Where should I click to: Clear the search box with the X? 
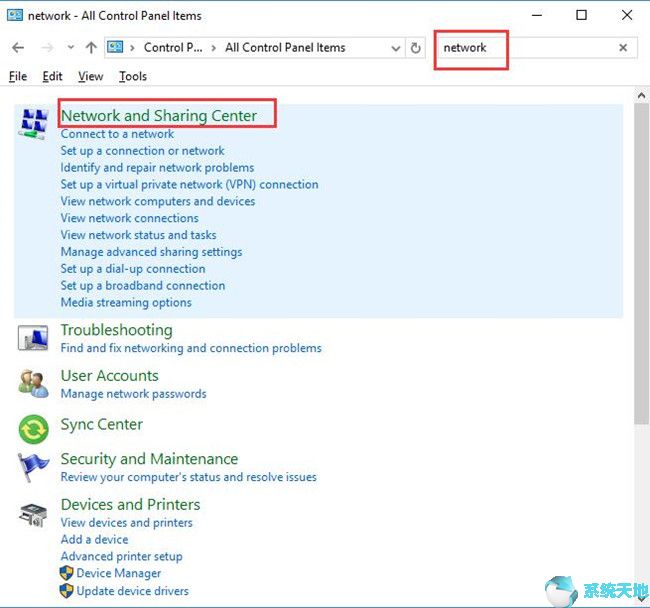[x=623, y=48]
